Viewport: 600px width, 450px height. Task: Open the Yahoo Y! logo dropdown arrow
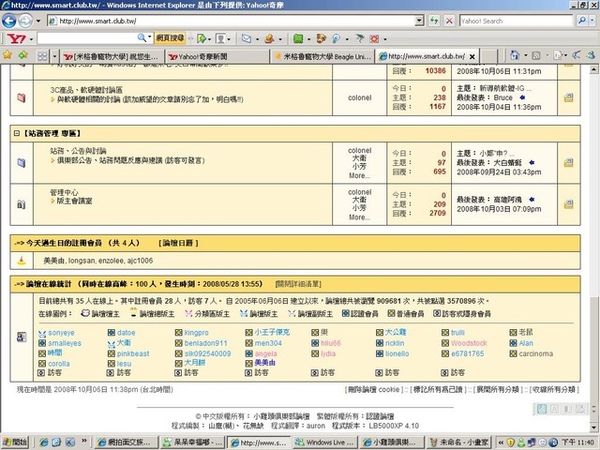coord(31,39)
